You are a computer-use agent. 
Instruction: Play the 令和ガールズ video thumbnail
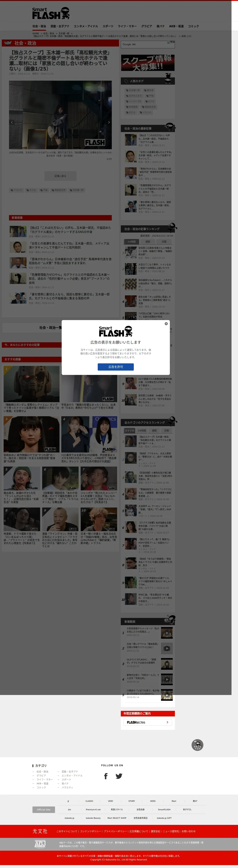167,679
